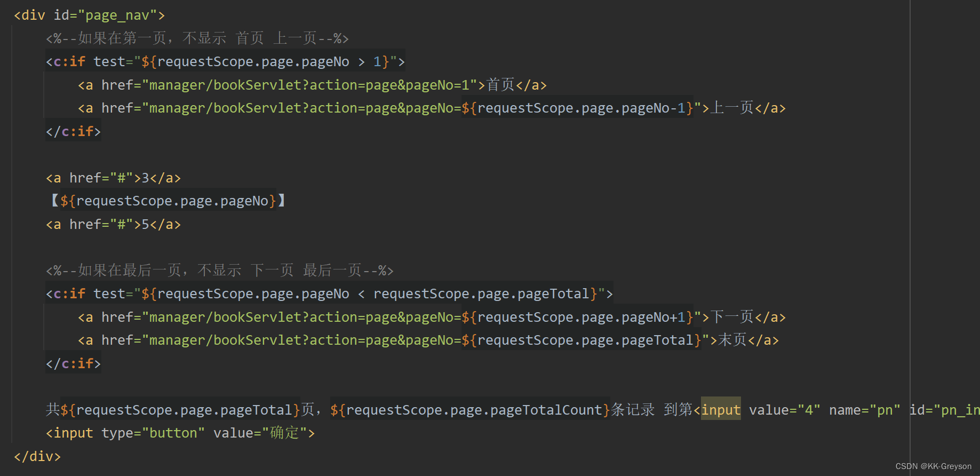Click the <a href="#">5</a> line
The image size is (980, 476).
(x=113, y=224)
